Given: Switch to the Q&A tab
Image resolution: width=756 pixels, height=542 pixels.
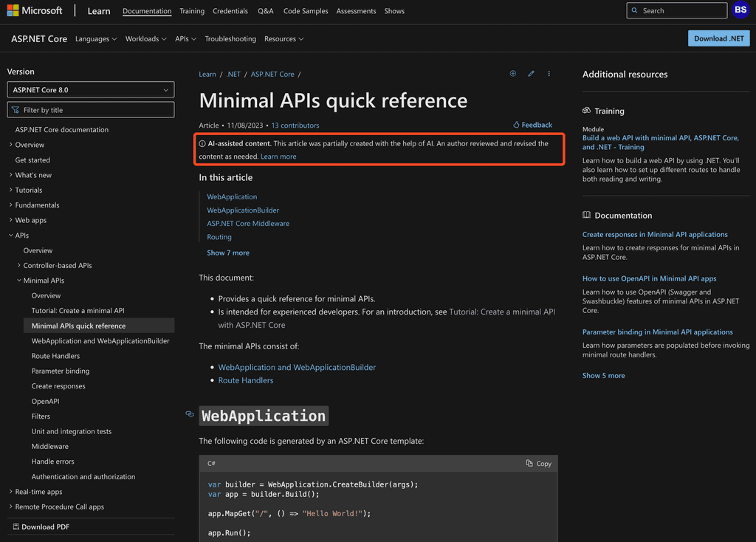Looking at the screenshot, I should click(265, 11).
